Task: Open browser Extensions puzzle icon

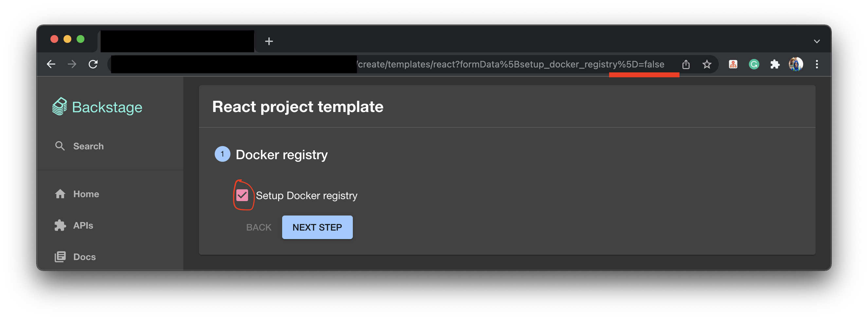Action: [775, 64]
